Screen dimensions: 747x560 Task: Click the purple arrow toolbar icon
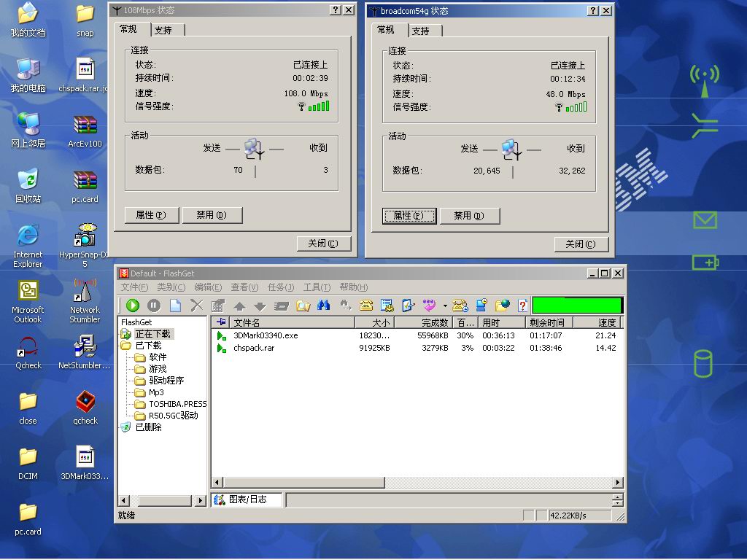tap(429, 306)
